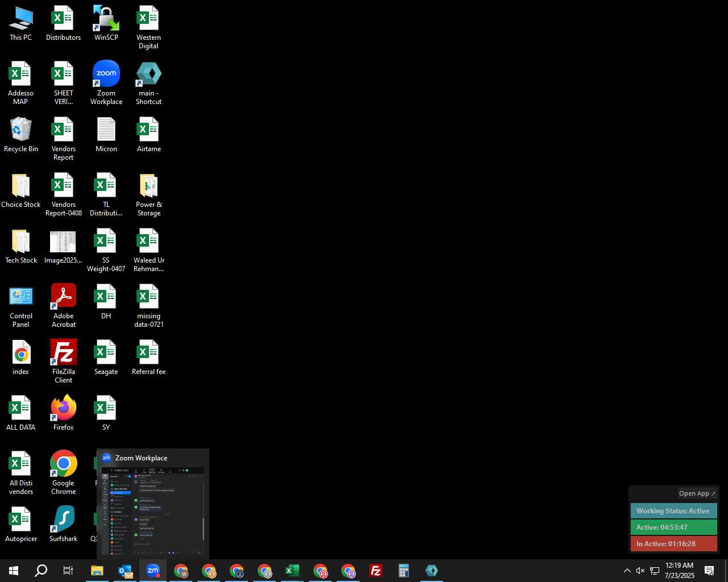Select TL Distributi... spreadsheet

click(x=106, y=195)
